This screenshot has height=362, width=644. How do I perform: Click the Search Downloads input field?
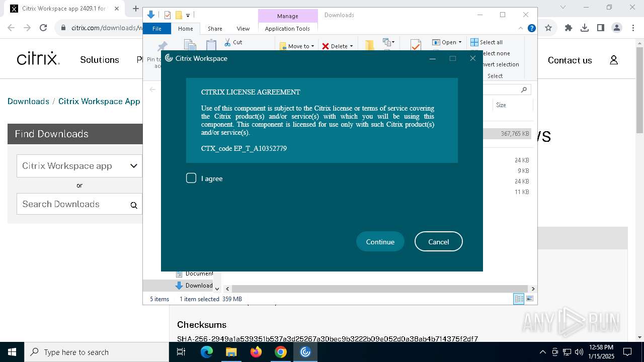(79, 204)
